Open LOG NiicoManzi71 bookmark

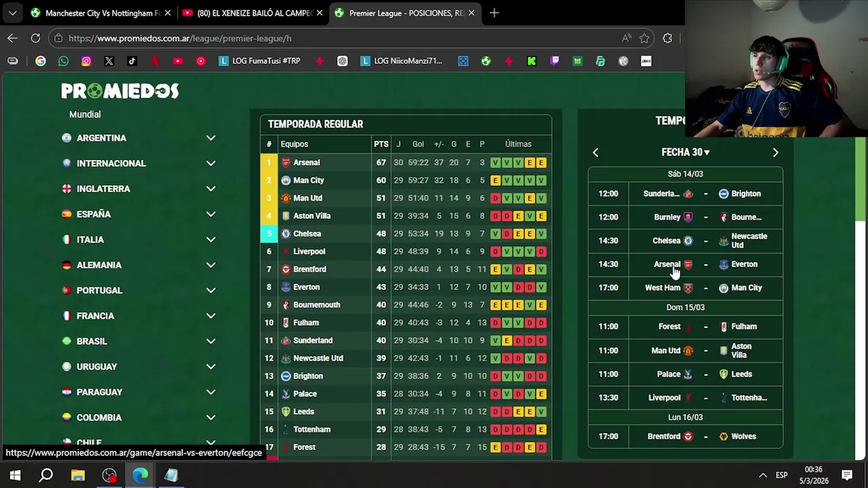(401, 61)
